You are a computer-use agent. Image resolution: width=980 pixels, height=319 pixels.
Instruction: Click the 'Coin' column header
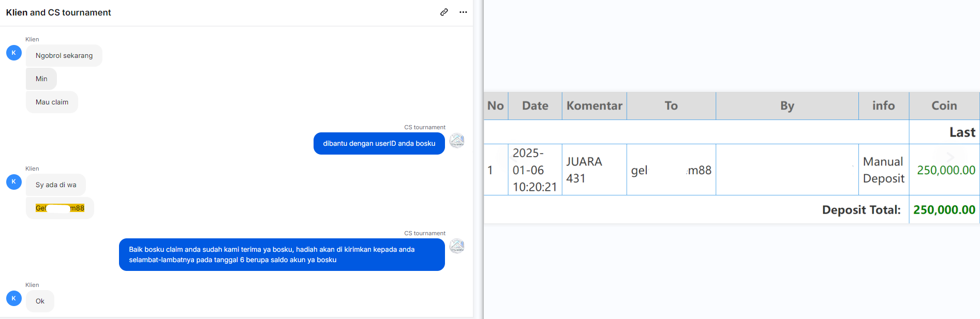point(944,106)
